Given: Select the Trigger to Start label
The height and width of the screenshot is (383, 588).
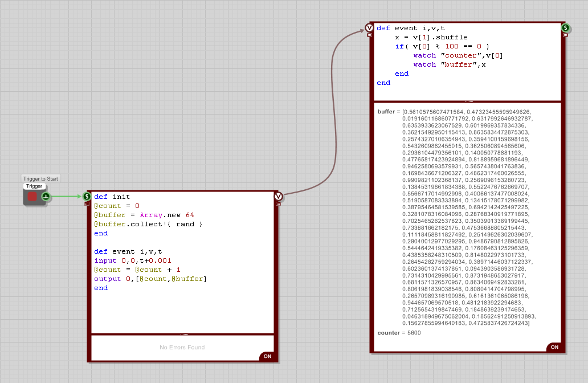Looking at the screenshot, I should point(40,179).
